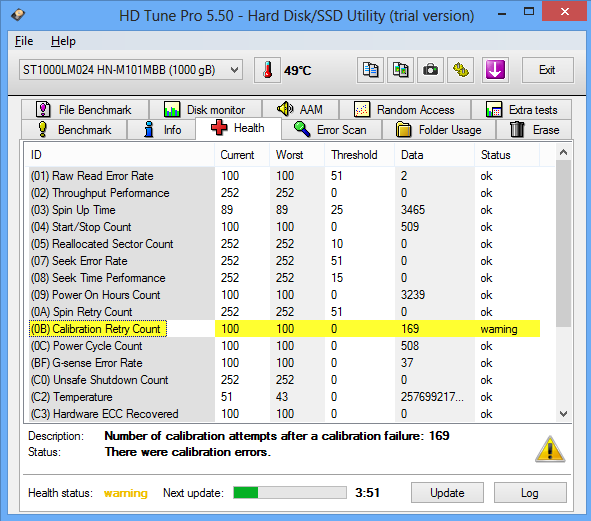Viewport: 591px width, 521px height.
Task: Click the 3465 Spin Up Time data value
Action: coord(413,210)
